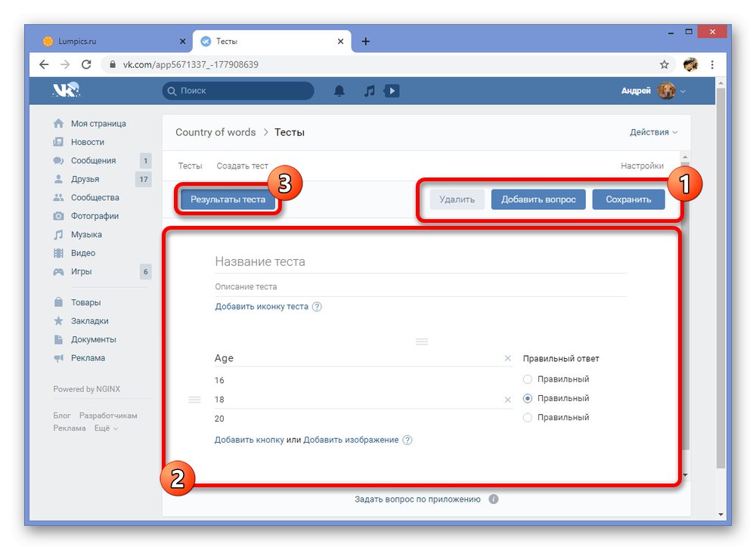This screenshot has height=550, width=756.
Task: Remove the Age question with its X
Action: click(x=508, y=358)
